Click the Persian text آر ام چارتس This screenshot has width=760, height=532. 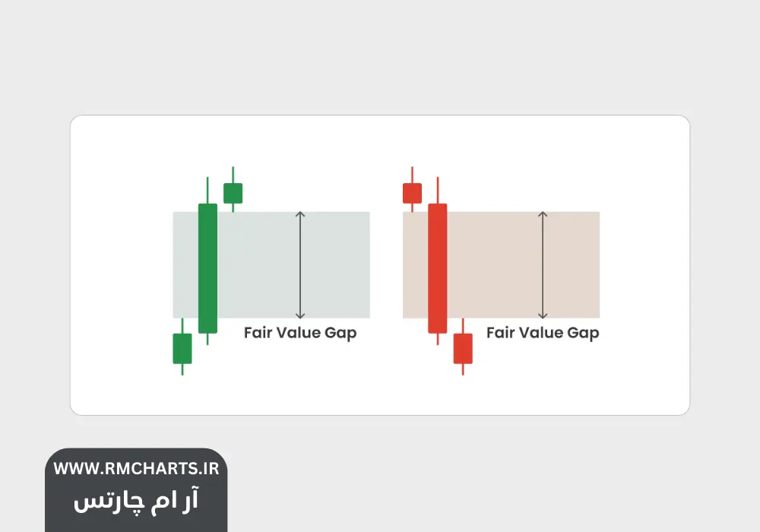136,501
